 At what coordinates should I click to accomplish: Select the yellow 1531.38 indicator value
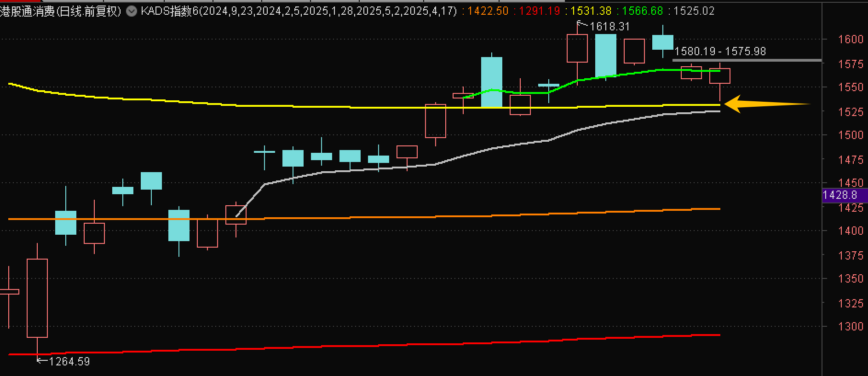pos(592,11)
